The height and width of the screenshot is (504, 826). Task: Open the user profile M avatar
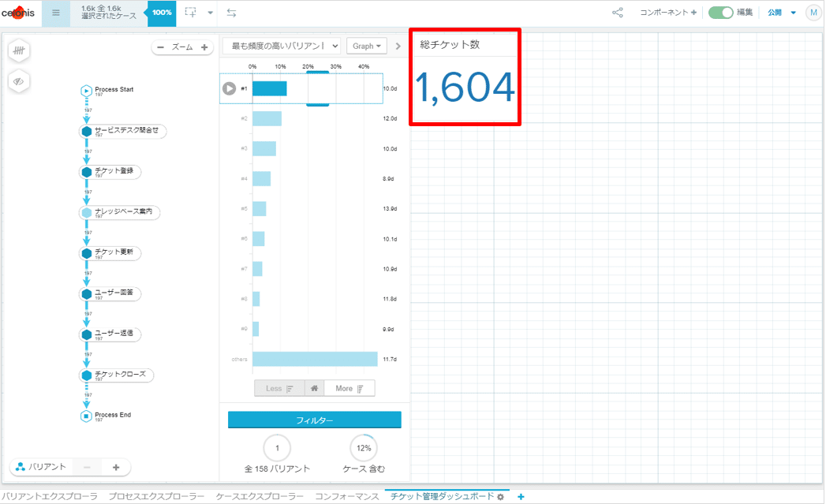click(x=813, y=13)
